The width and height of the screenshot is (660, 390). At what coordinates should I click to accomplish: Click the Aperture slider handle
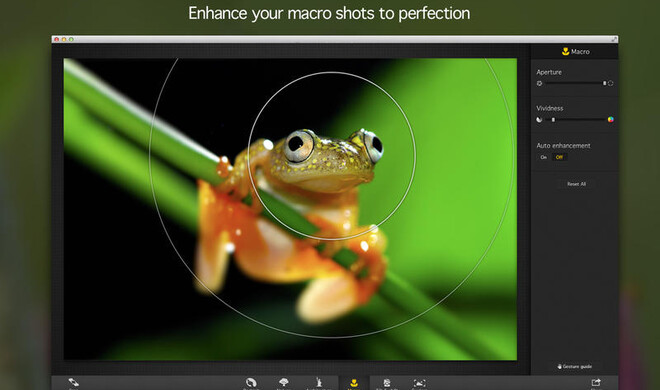point(604,83)
